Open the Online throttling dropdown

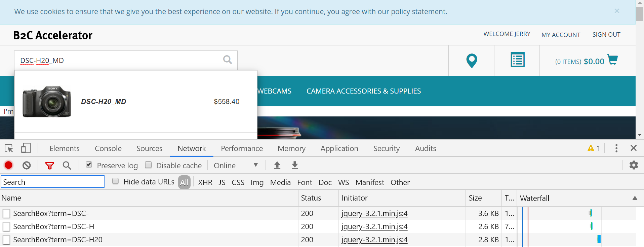(236, 166)
